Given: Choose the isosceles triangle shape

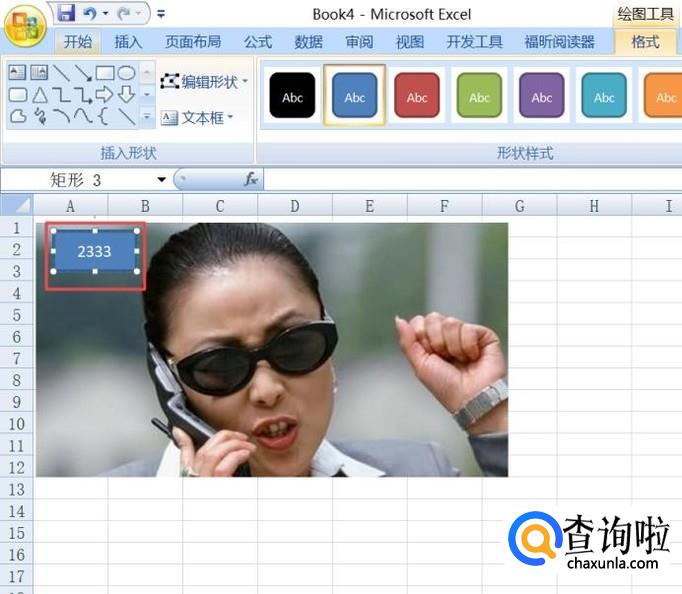Looking at the screenshot, I should pos(39,95).
